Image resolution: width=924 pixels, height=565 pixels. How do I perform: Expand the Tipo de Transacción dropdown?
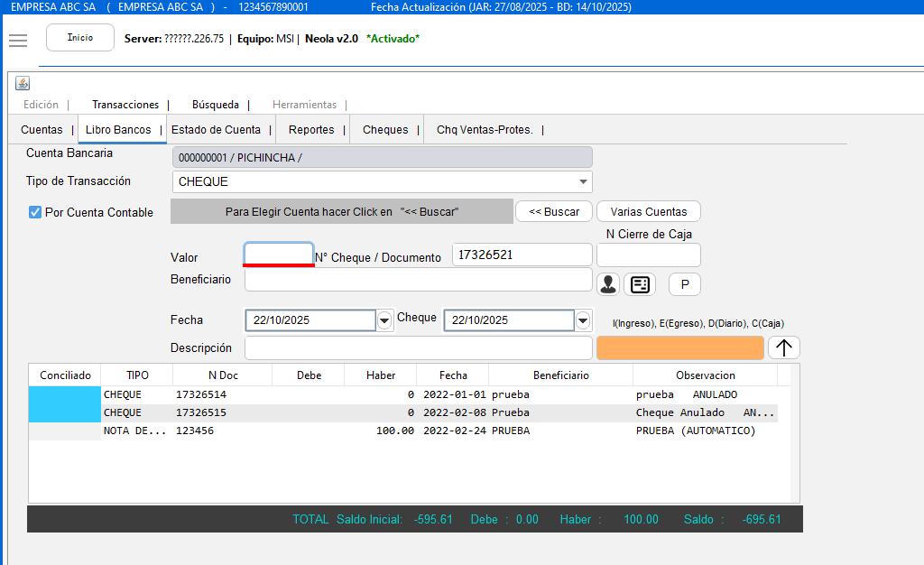(584, 182)
